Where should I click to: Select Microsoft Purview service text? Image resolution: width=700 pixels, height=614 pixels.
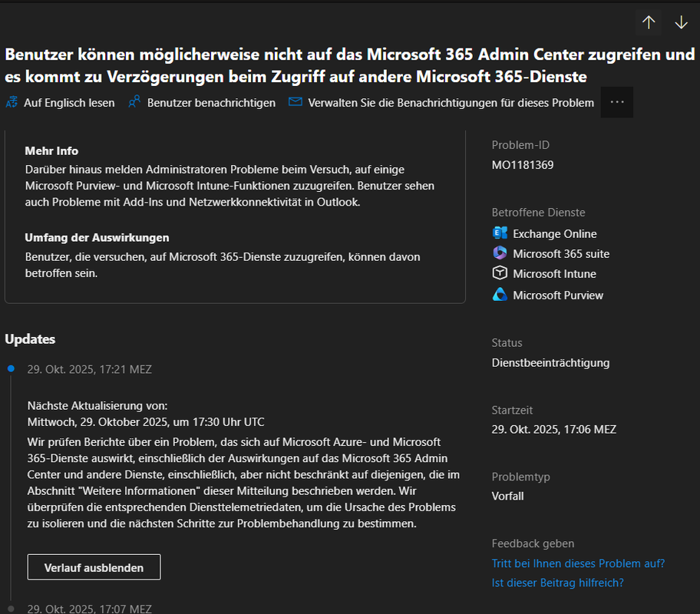click(x=558, y=295)
